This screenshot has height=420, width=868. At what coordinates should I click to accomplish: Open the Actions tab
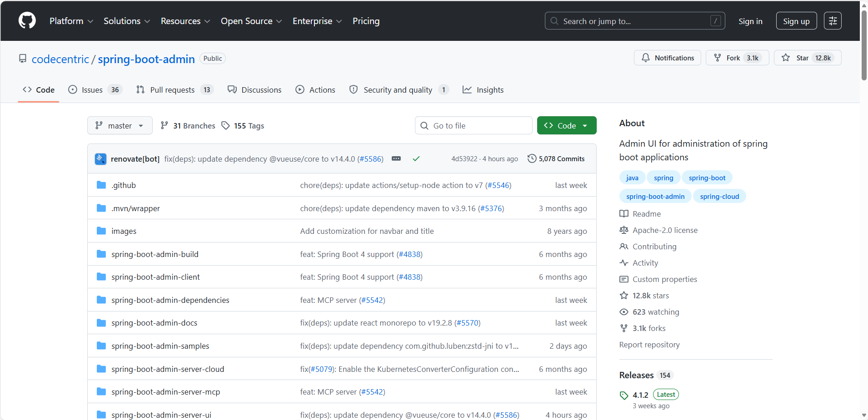(315, 89)
